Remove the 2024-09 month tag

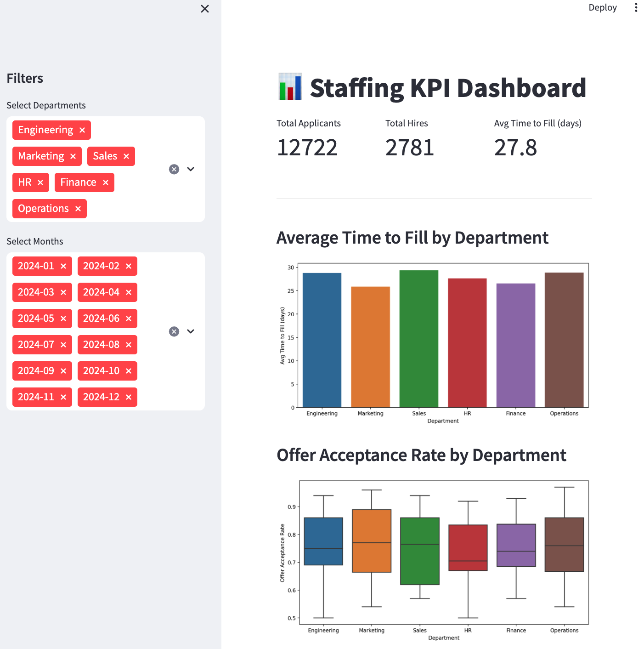pyautogui.click(x=63, y=371)
